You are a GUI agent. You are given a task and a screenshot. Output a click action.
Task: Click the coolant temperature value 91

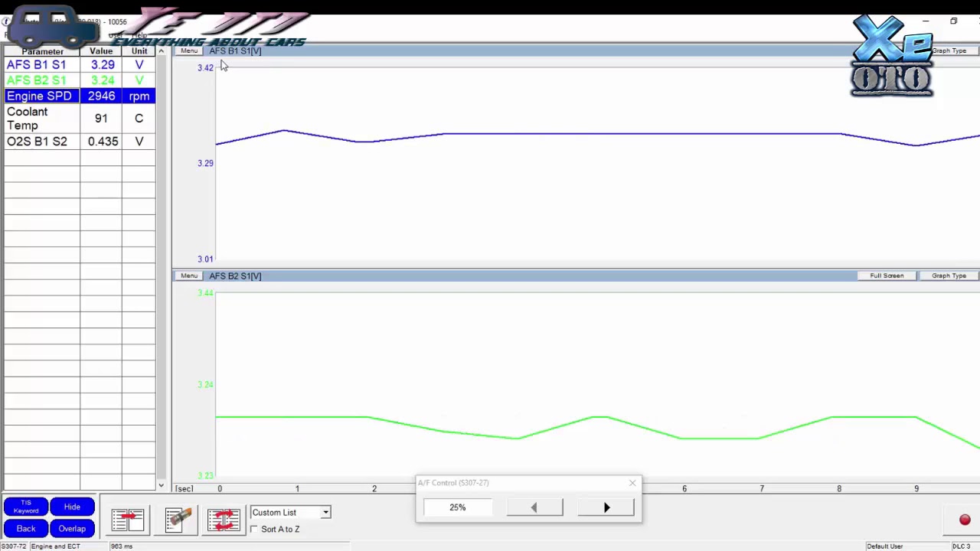click(101, 119)
